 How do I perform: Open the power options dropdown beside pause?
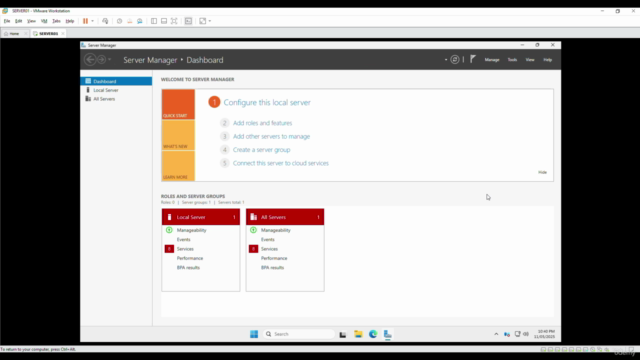(x=93, y=21)
